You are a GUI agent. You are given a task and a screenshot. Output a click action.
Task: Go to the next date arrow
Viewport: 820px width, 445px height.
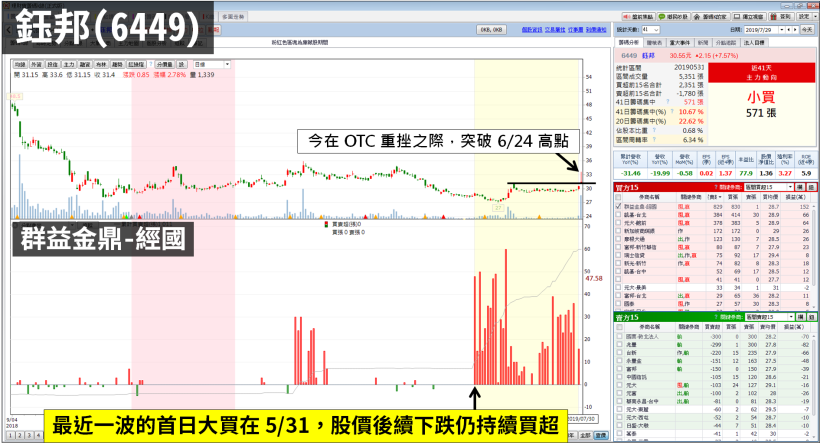point(795,30)
